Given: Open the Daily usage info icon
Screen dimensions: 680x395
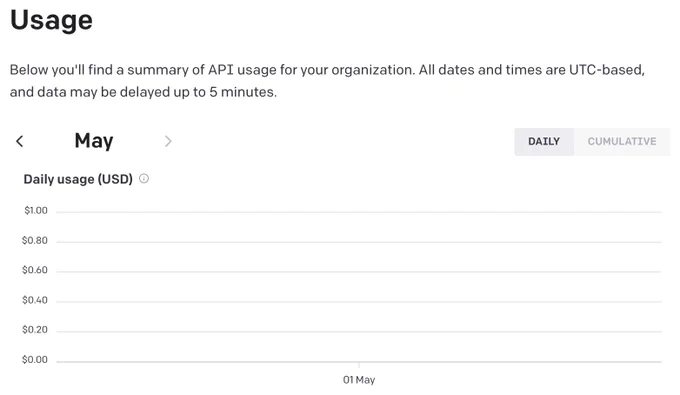Looking at the screenshot, I should 144,179.
